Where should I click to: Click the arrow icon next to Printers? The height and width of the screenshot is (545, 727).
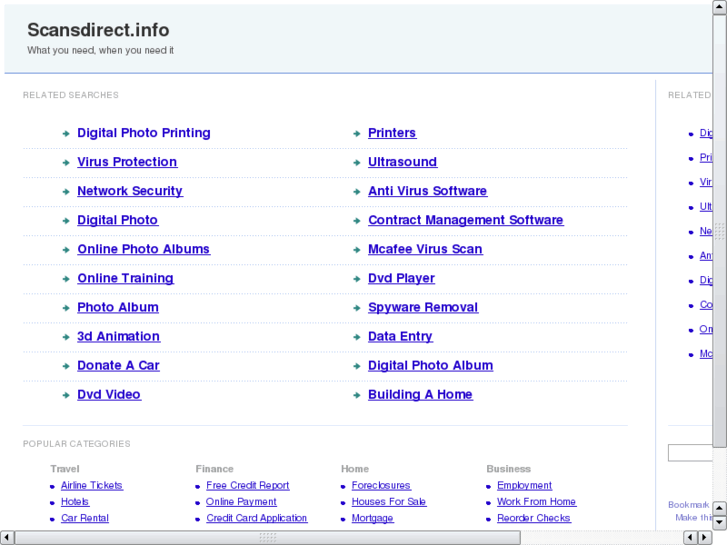(x=357, y=133)
